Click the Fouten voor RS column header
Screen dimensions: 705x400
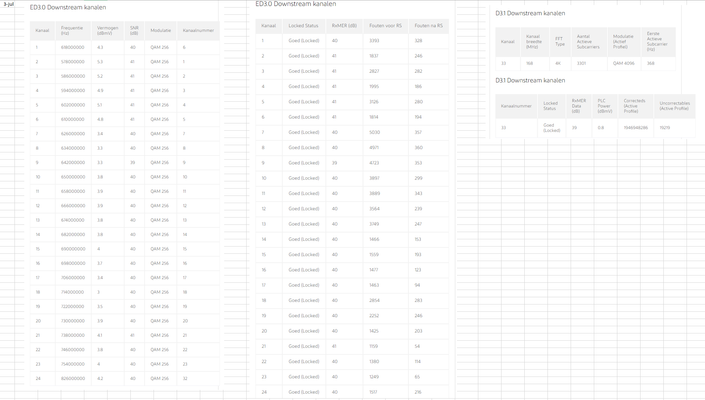tap(385, 26)
